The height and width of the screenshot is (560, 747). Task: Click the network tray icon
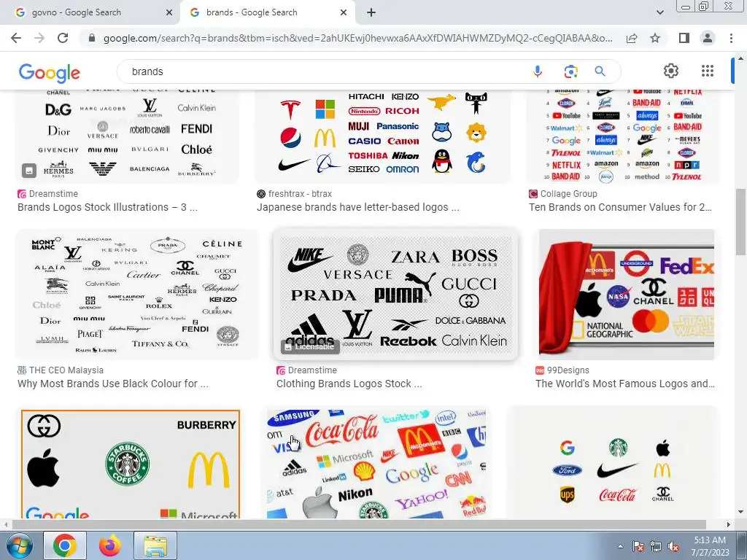(656, 547)
